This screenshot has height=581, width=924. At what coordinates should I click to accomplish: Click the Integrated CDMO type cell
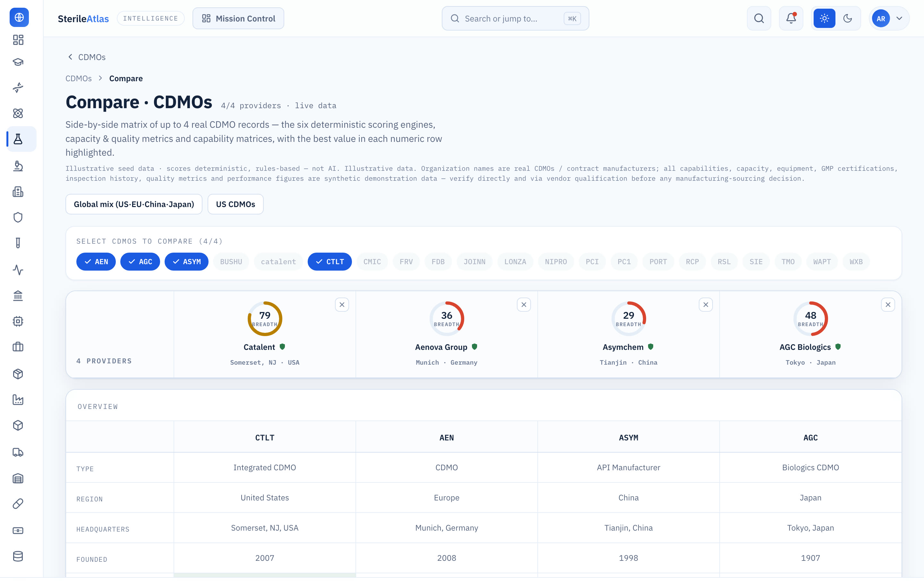point(265,467)
